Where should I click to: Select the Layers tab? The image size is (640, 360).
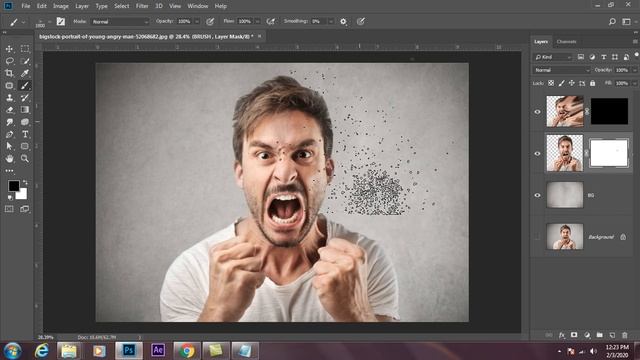click(x=541, y=42)
